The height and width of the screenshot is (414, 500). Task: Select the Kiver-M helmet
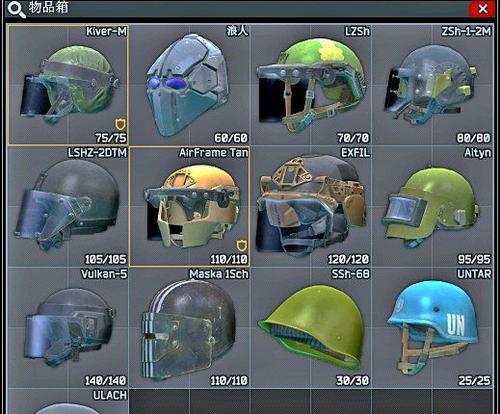point(68,85)
